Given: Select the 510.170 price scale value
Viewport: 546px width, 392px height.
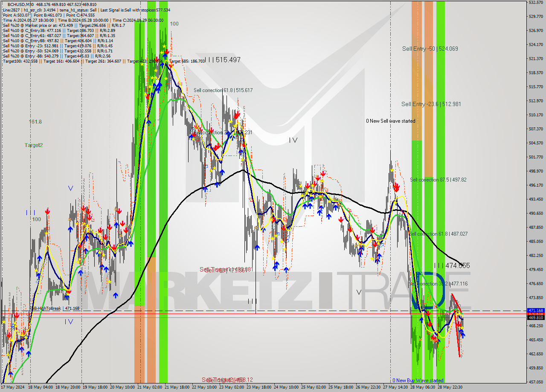Looking at the screenshot, I should (536, 115).
